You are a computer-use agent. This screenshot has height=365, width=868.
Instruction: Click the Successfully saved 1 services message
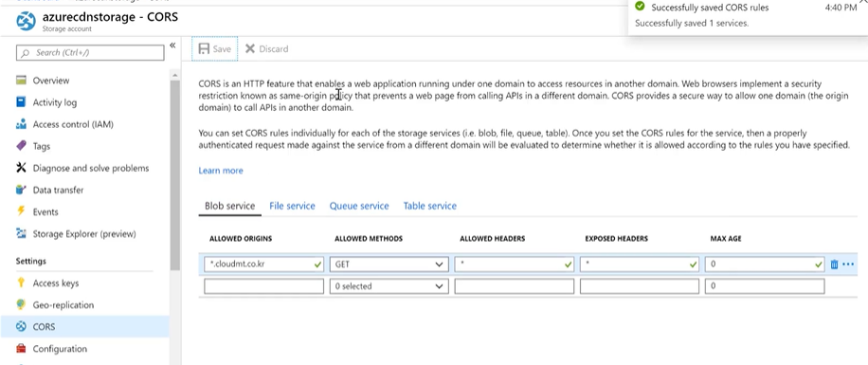coord(692,24)
